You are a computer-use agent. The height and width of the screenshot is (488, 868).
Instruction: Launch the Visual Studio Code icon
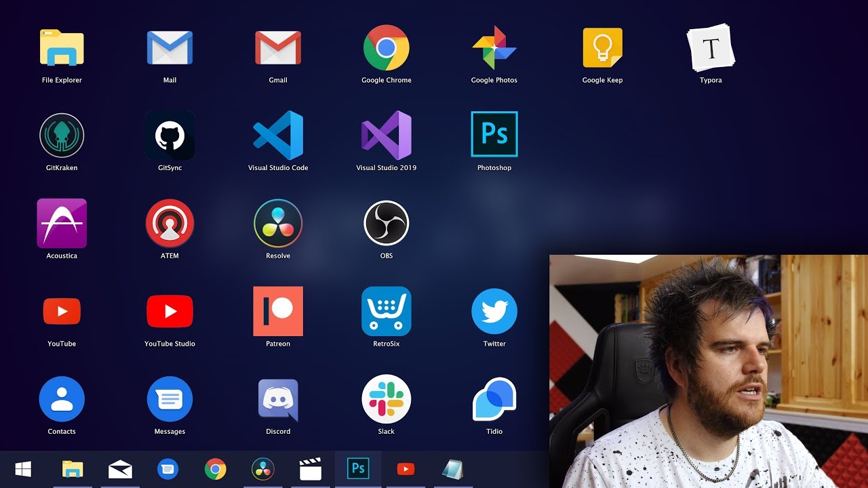point(278,136)
